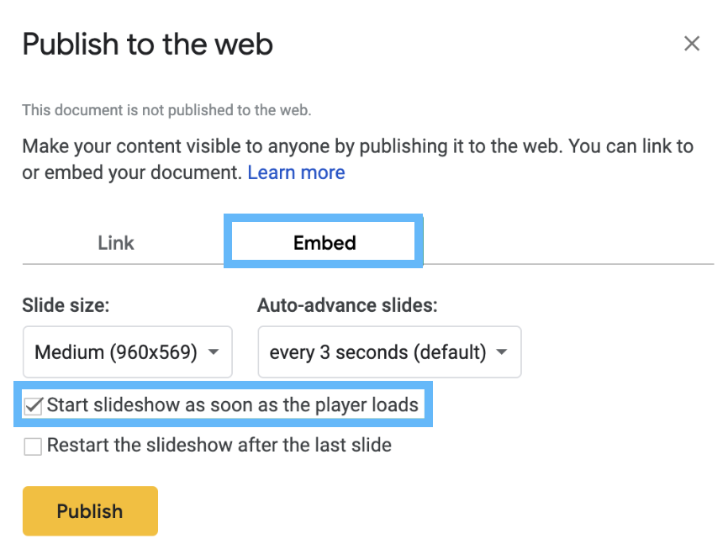This screenshot has width=728, height=560.
Task: Select the Embed tab
Action: click(324, 242)
